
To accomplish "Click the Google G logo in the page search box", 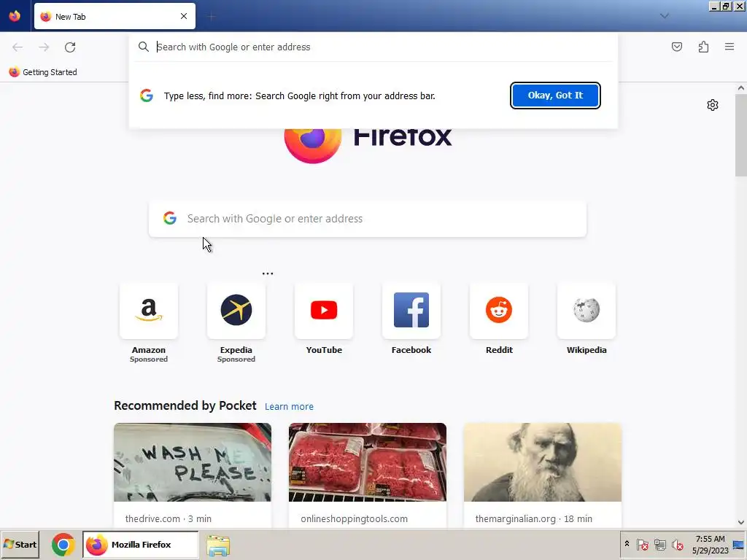I will [x=170, y=219].
